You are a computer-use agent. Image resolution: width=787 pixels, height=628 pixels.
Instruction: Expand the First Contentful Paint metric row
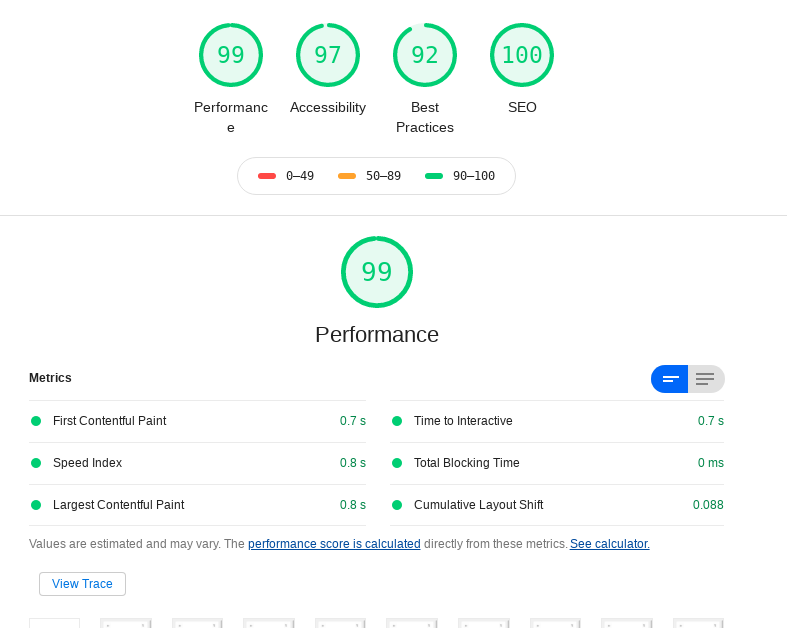[x=110, y=421]
